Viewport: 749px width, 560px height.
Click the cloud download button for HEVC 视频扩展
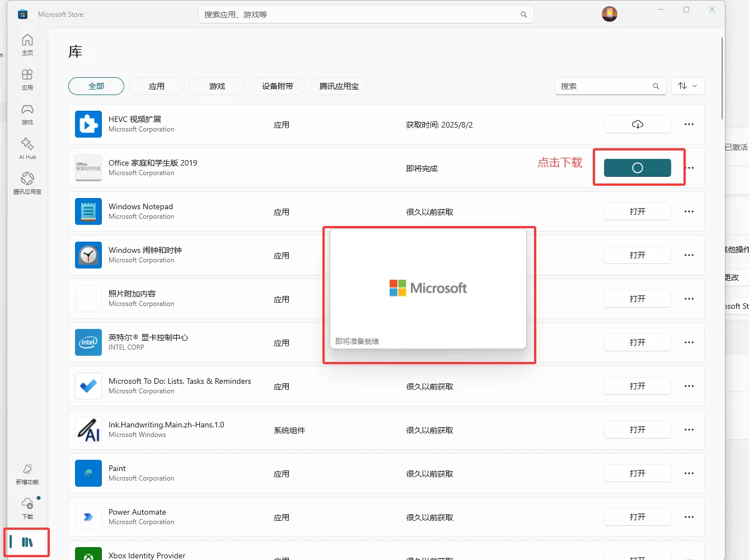pos(638,124)
